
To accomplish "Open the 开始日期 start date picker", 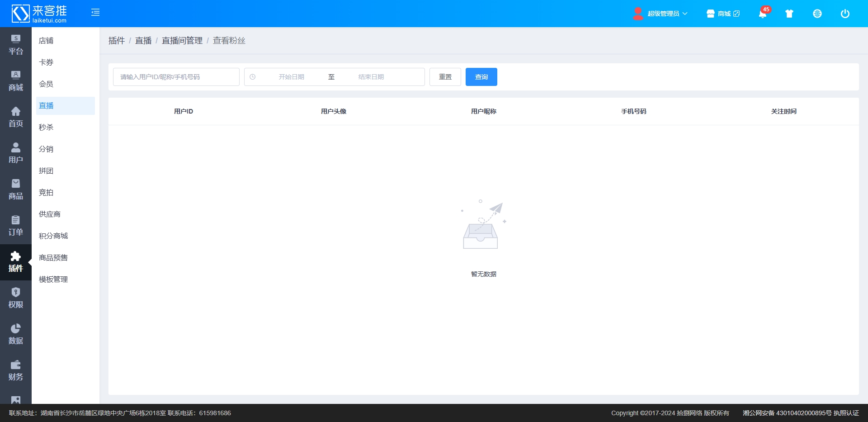I will click(291, 77).
